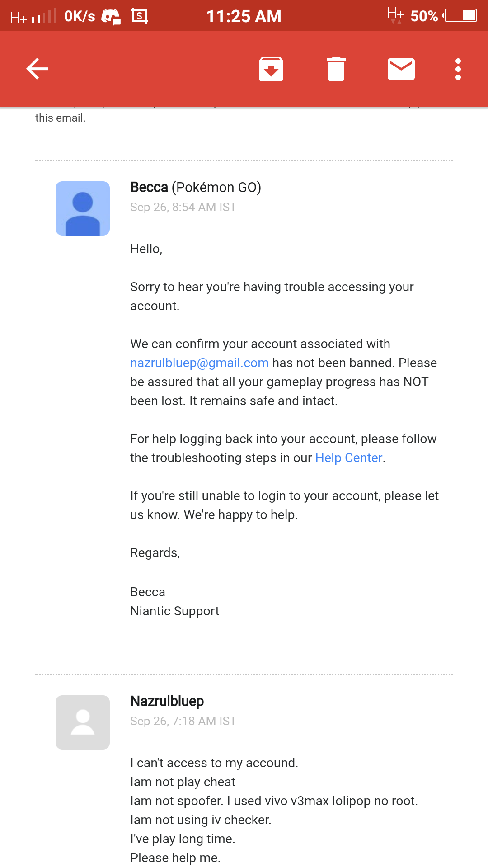The image size is (488, 868).
Task: Open the nazrulbluep@gmail.com email link
Action: [x=199, y=363]
